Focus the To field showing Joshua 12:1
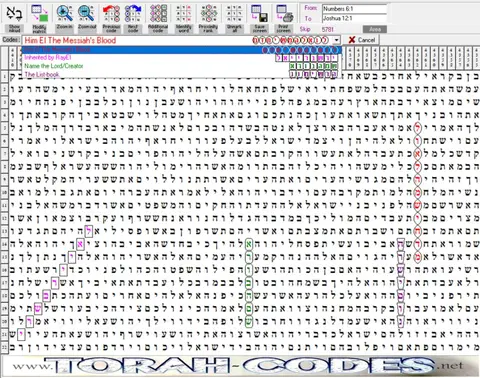The width and height of the screenshot is (480, 378). pyautogui.click(x=354, y=18)
